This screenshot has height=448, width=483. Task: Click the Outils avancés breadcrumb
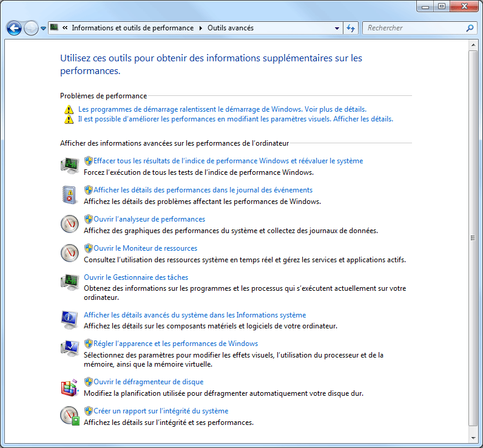click(231, 28)
